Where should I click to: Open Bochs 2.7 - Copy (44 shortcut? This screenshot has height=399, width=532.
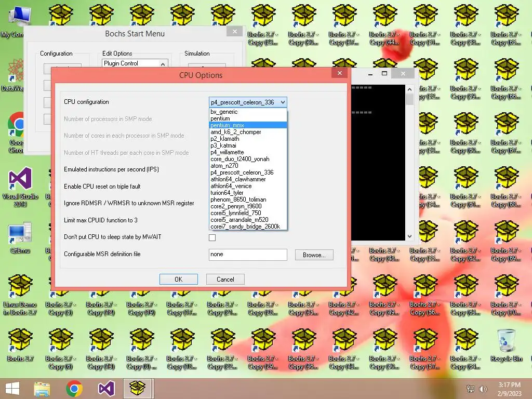click(384, 24)
